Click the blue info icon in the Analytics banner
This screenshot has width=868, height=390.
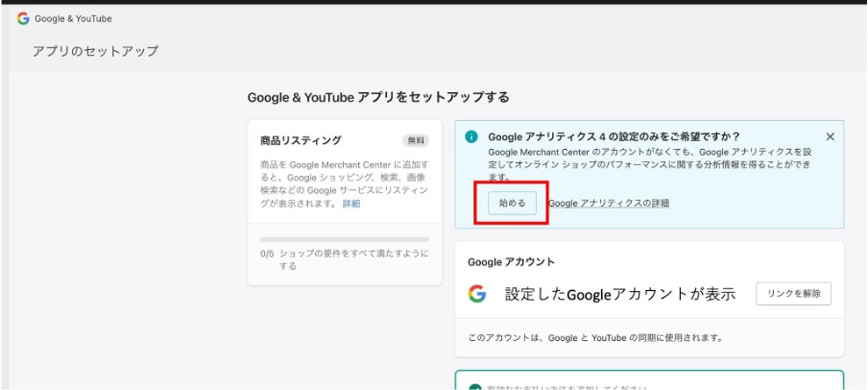pyautogui.click(x=471, y=136)
